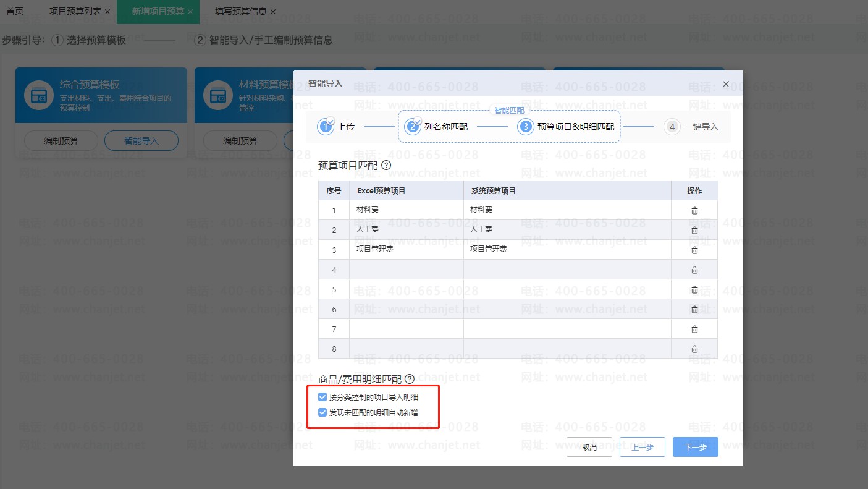Delete row 2 人工费 mapping

tap(694, 231)
